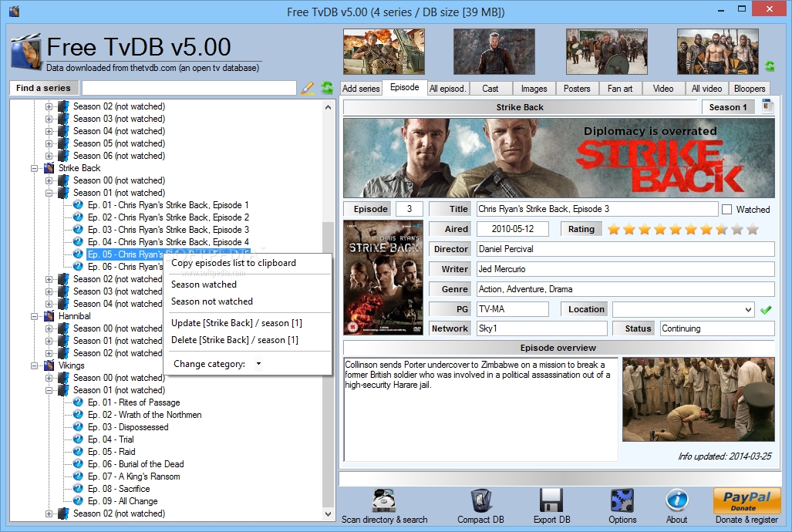Choose Update [Strike Back] / season [1]

point(237,323)
